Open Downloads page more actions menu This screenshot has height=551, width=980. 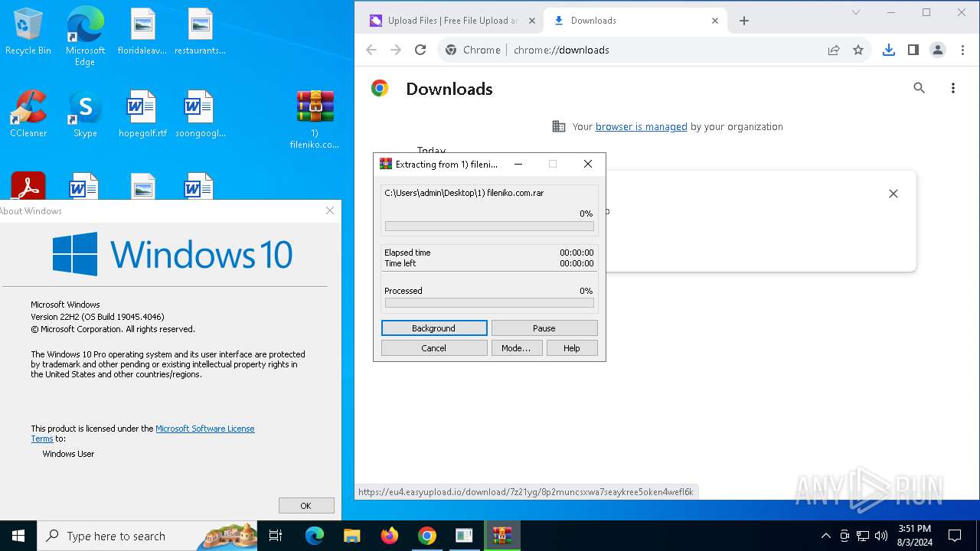[953, 88]
